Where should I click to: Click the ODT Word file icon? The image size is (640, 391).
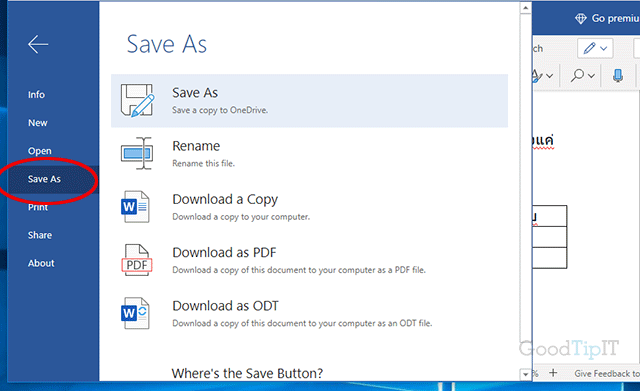(136, 313)
